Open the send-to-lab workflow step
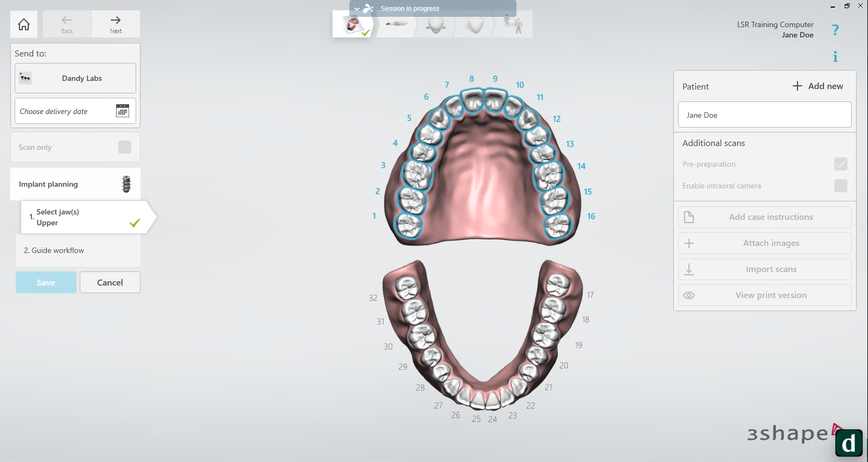 (x=513, y=24)
